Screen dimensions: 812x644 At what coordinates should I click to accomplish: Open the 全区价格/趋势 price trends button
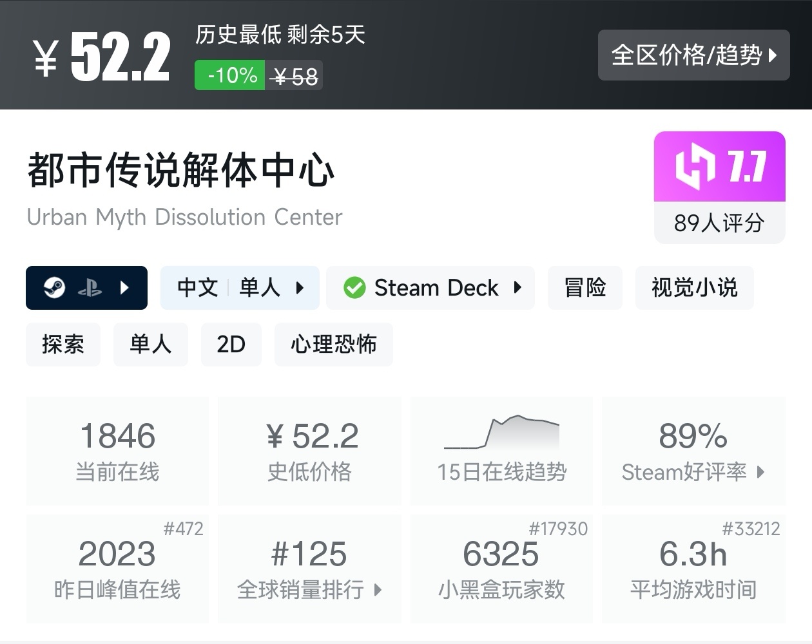693,55
